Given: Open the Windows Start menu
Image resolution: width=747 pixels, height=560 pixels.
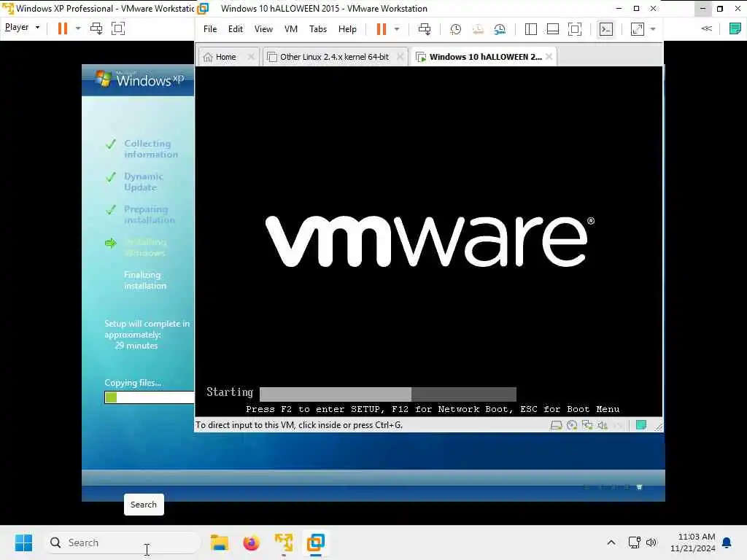Looking at the screenshot, I should coord(23,542).
